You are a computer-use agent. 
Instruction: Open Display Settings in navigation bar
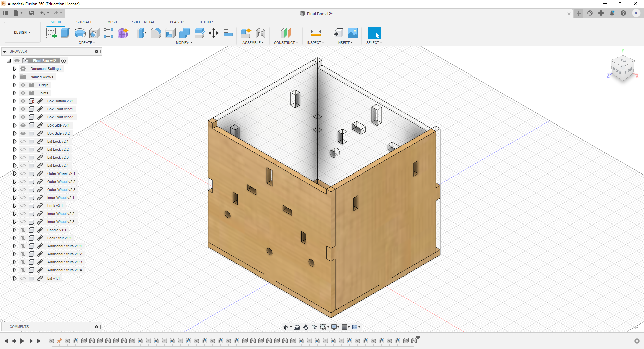coord(334,327)
